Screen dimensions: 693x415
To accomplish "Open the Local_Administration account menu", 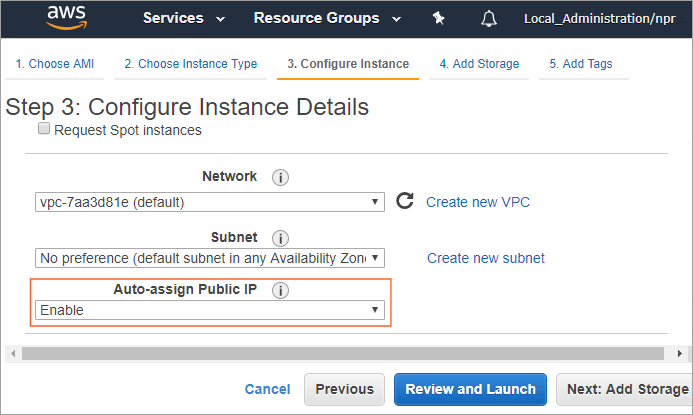I will pos(607,18).
